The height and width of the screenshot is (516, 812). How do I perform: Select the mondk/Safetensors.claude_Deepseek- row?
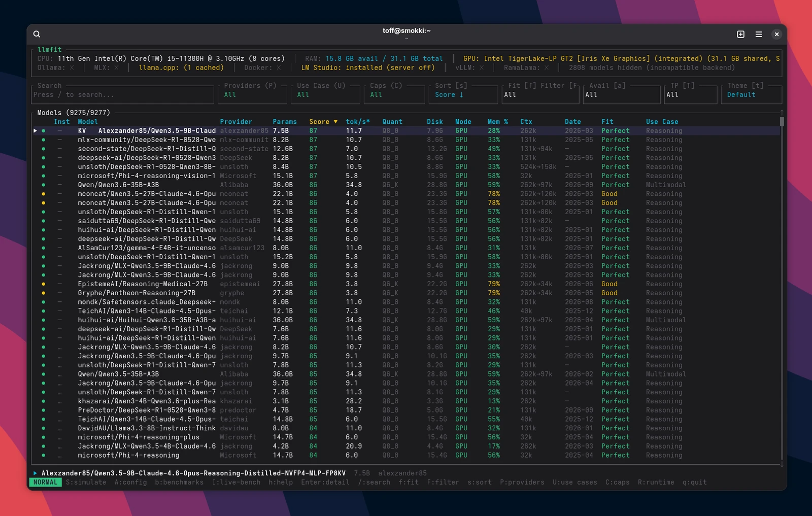pyautogui.click(x=406, y=302)
